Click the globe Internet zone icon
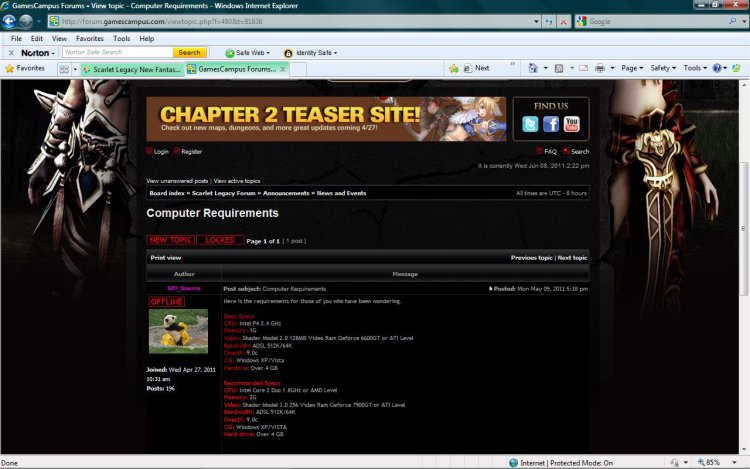750x469 pixels. point(513,463)
